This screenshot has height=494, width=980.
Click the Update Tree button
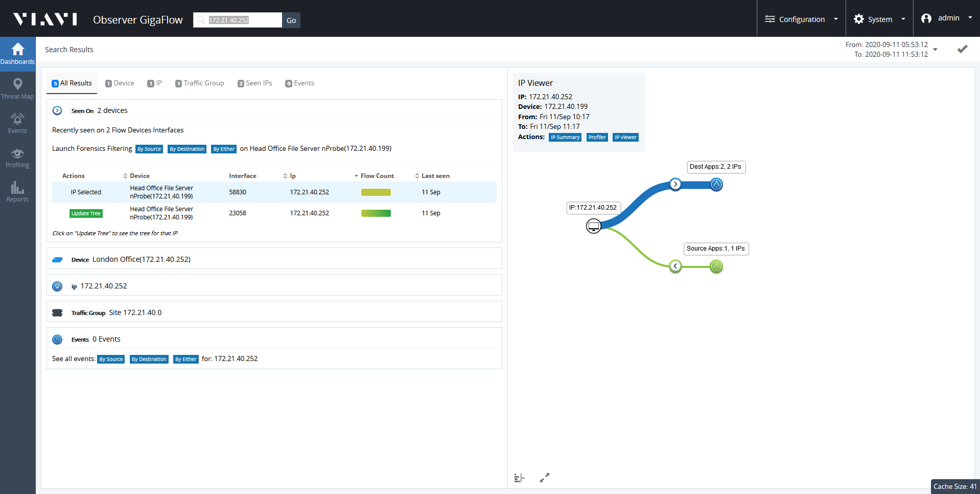tap(86, 214)
